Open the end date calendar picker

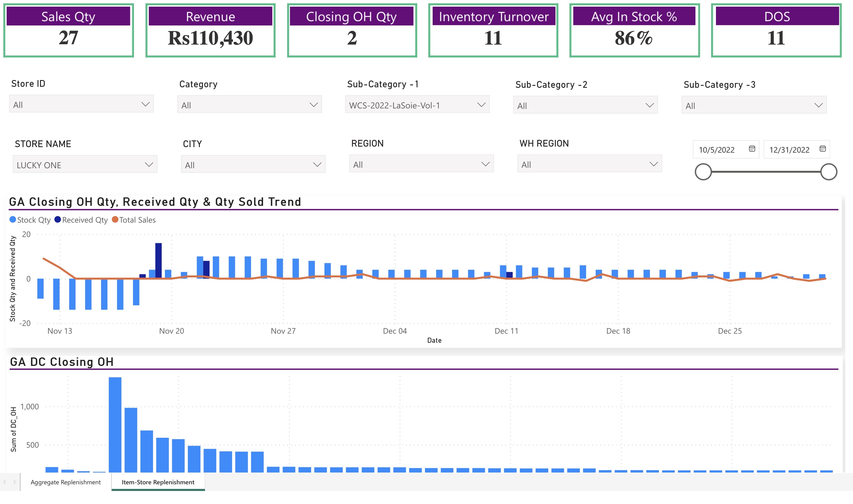(823, 149)
